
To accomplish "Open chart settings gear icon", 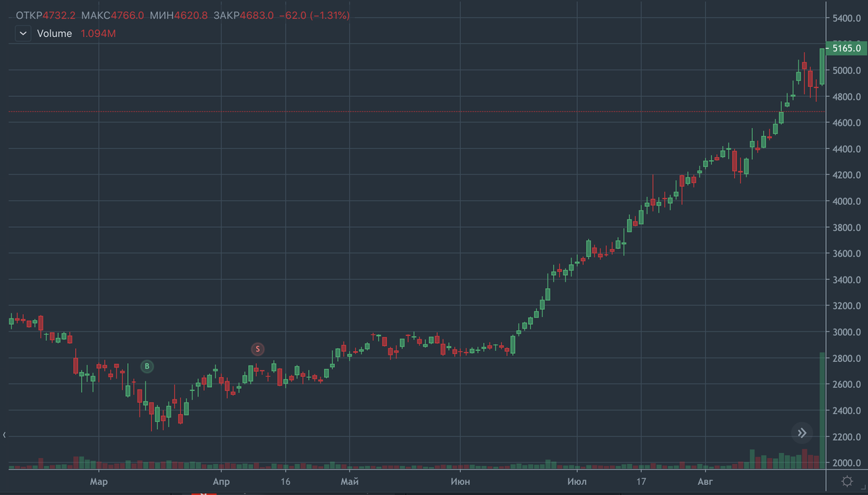I will pos(847,481).
